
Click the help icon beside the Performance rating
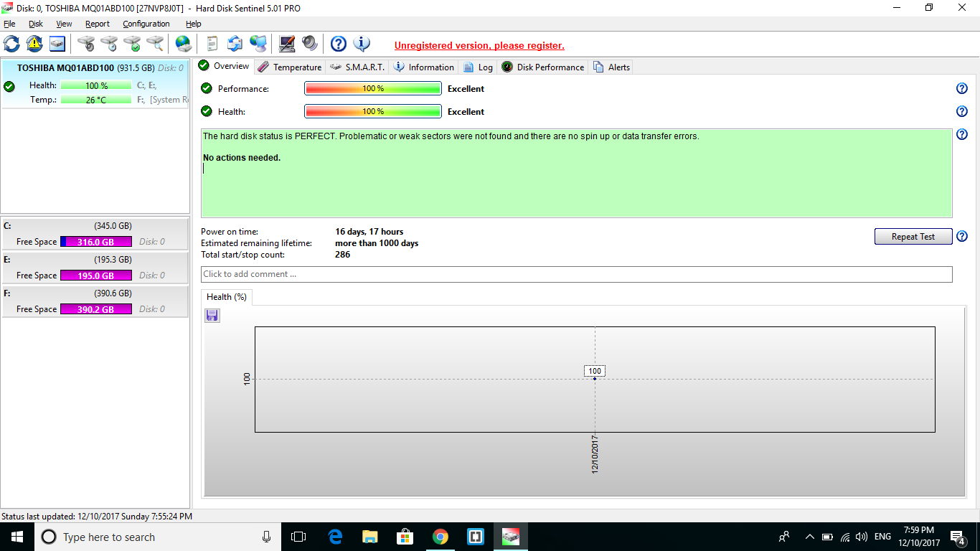(x=962, y=88)
